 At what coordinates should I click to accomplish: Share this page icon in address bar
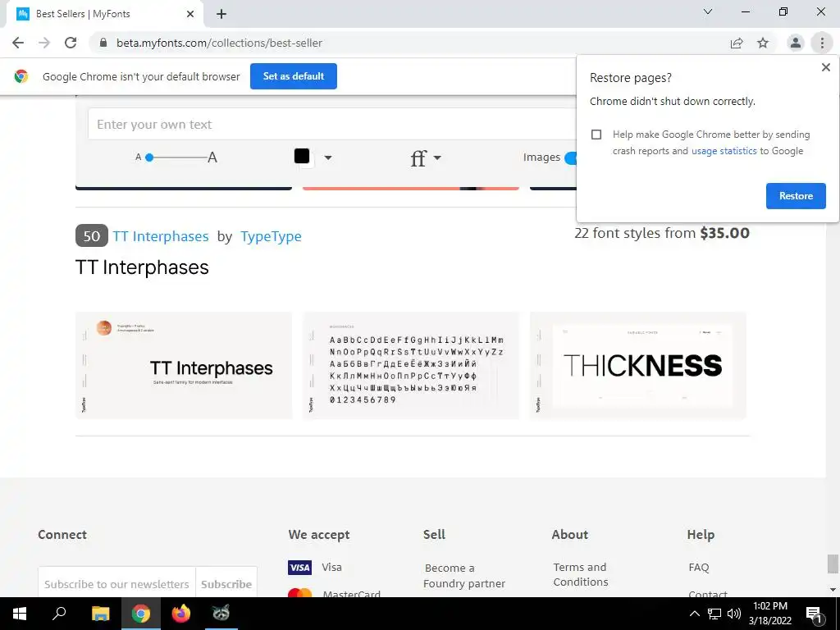coord(737,43)
